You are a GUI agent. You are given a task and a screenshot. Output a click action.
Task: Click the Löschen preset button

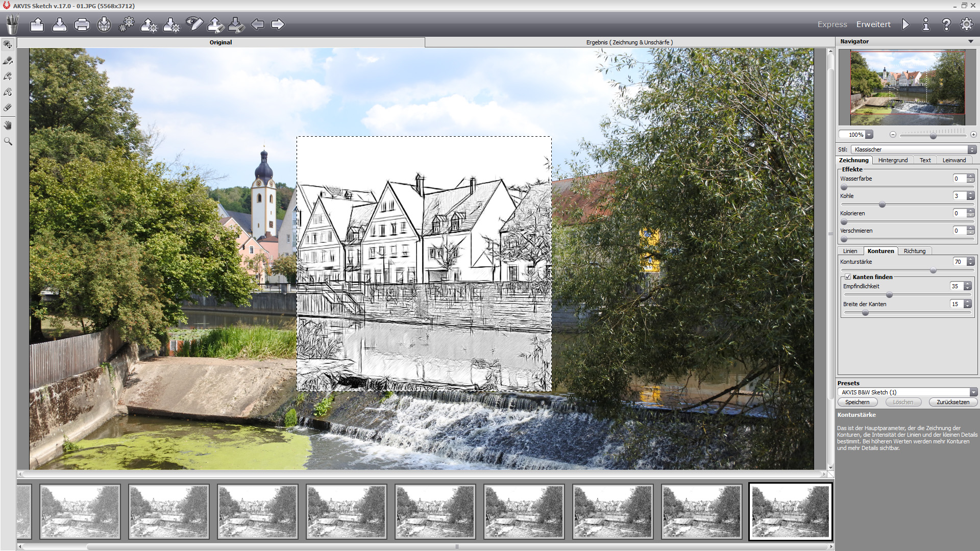point(903,402)
